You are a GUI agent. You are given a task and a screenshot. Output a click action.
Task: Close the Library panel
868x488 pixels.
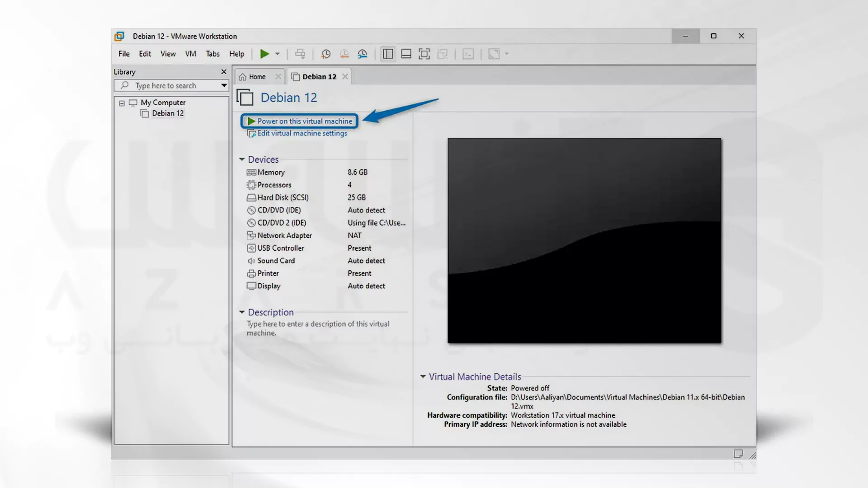pos(224,72)
